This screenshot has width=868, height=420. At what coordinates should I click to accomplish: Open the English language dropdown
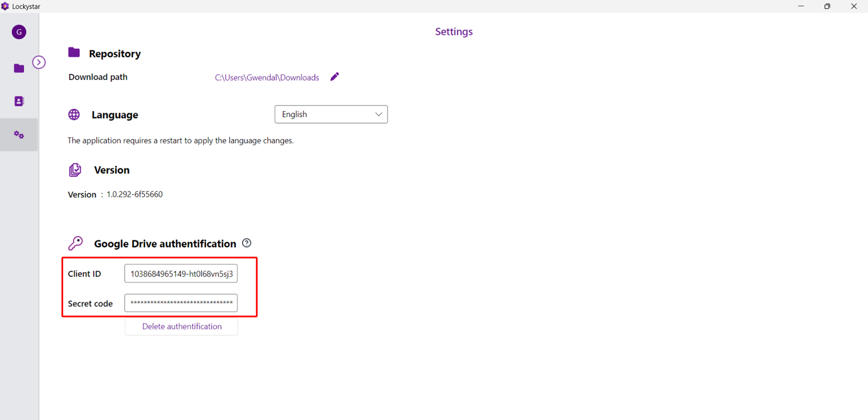click(331, 114)
